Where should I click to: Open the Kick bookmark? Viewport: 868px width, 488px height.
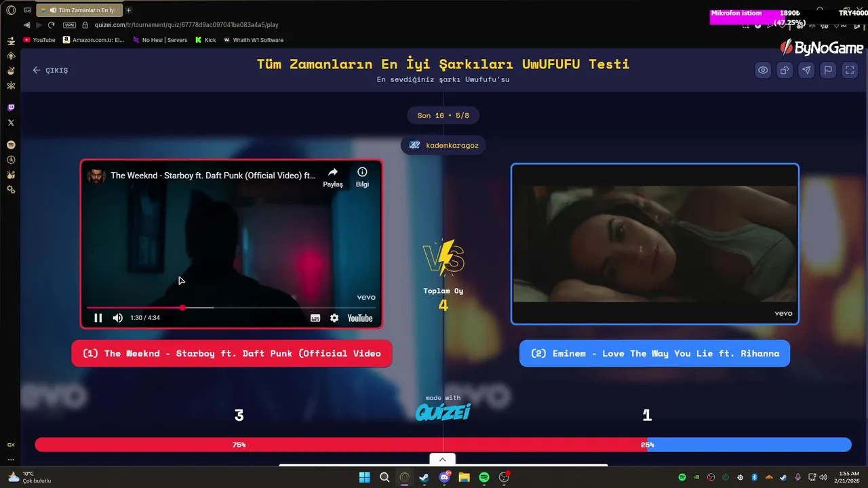point(205,40)
